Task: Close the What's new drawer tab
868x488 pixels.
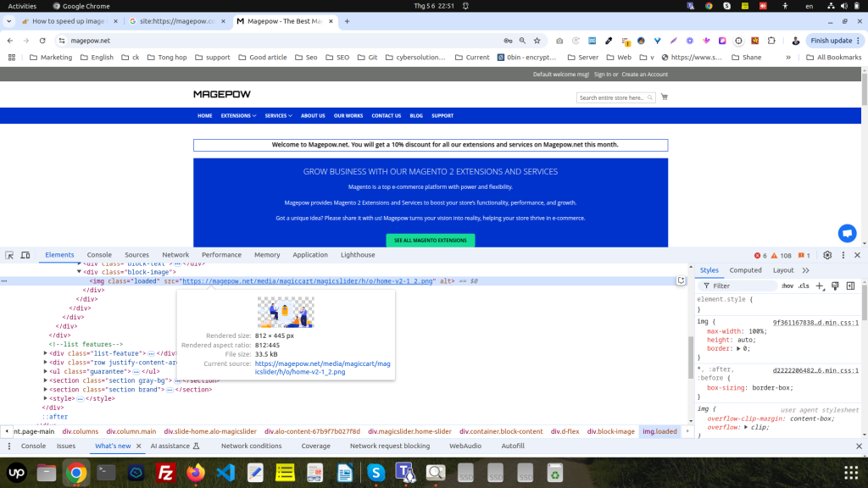Action: [x=138, y=446]
